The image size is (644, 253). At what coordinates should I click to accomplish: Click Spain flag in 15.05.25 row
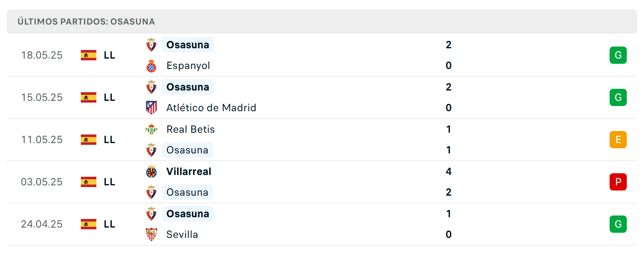[x=89, y=97]
